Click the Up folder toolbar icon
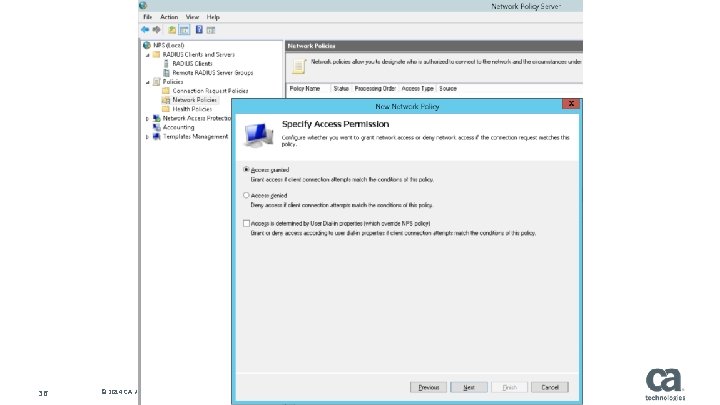Screen dimensions: 720x405 [172, 30]
